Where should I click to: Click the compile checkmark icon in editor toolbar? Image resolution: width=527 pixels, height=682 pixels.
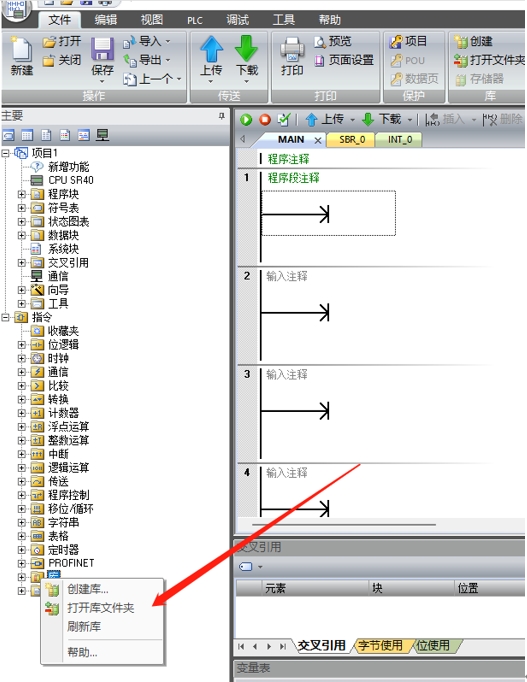click(284, 120)
